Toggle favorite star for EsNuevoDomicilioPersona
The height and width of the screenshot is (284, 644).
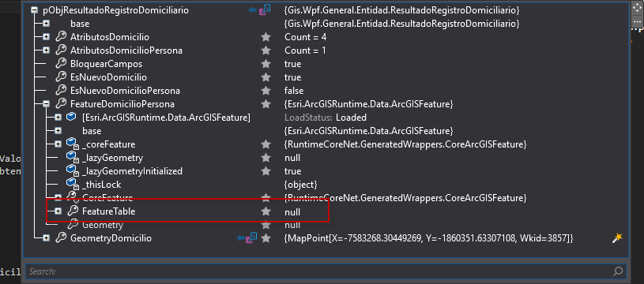[x=266, y=91]
